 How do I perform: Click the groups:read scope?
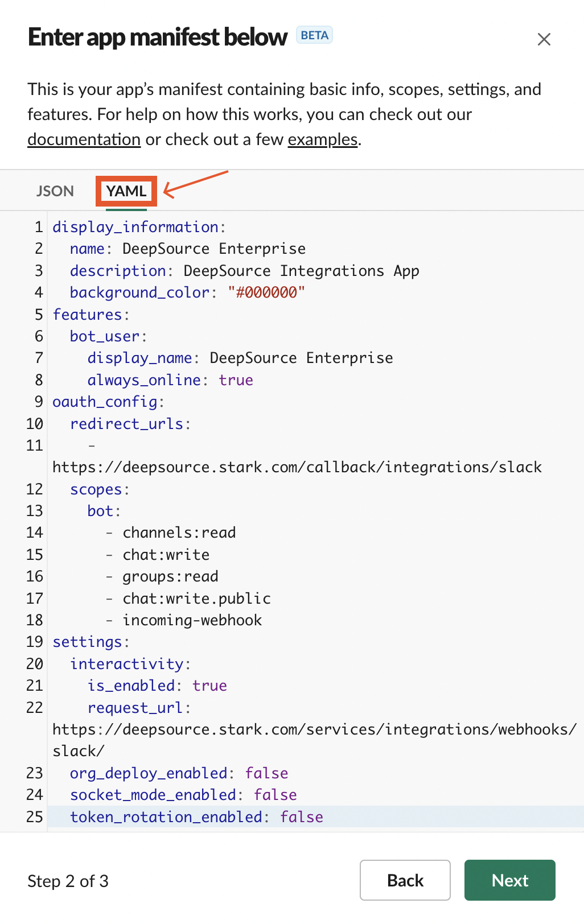[x=171, y=576]
